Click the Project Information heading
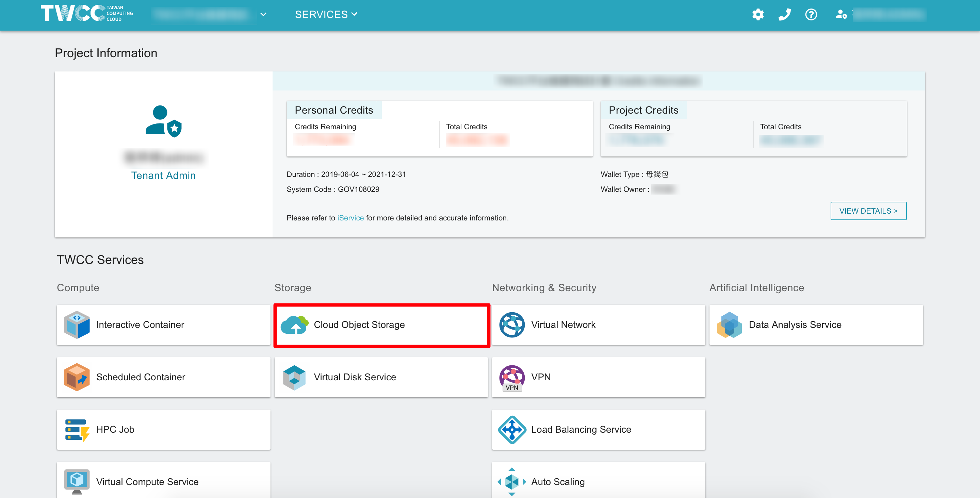Screen dimensions: 980x498 (x=106, y=53)
